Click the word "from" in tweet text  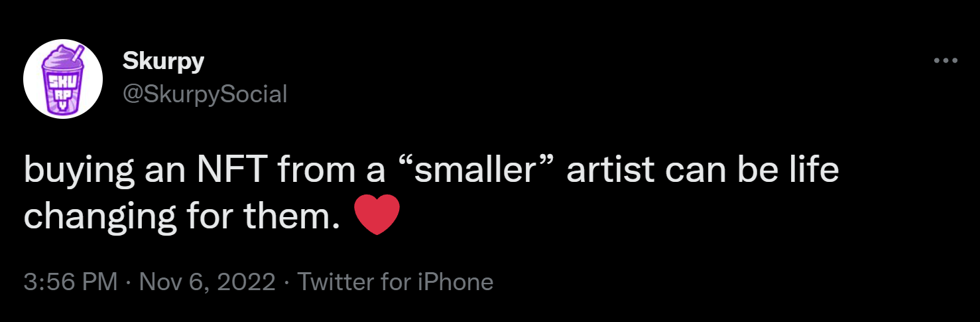tap(312, 171)
